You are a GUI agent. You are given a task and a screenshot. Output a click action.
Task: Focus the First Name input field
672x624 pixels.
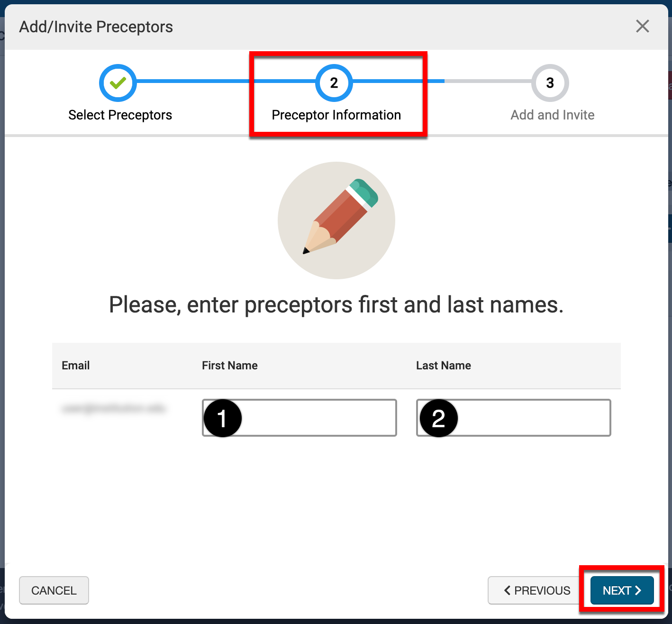click(318, 418)
